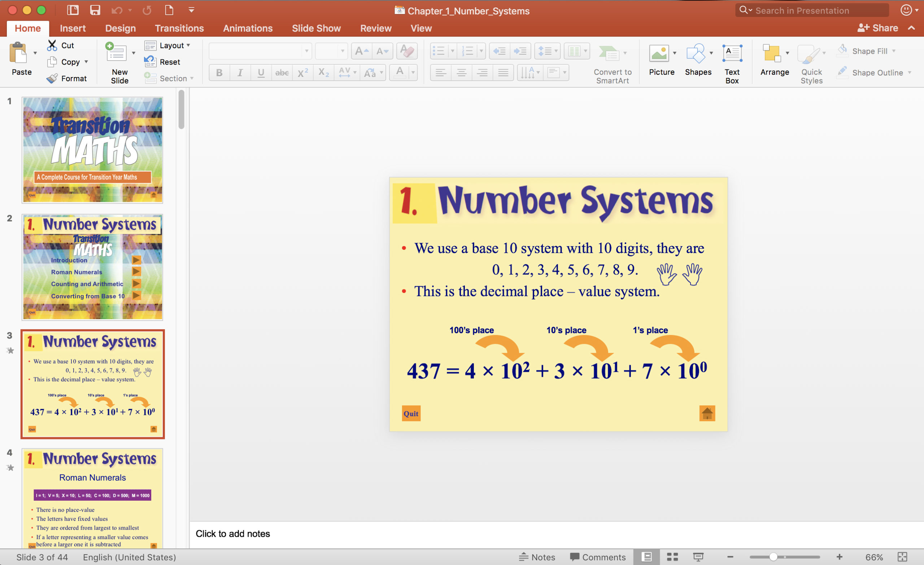The width and height of the screenshot is (924, 565).
Task: Select slide 2 thumbnail with contents list
Action: click(x=92, y=267)
